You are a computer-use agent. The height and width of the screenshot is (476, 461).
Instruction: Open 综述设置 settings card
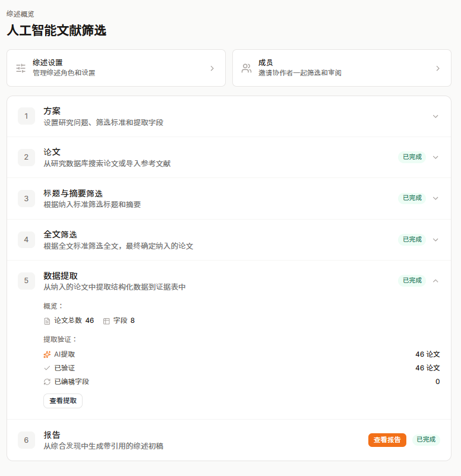pyautogui.click(x=116, y=68)
